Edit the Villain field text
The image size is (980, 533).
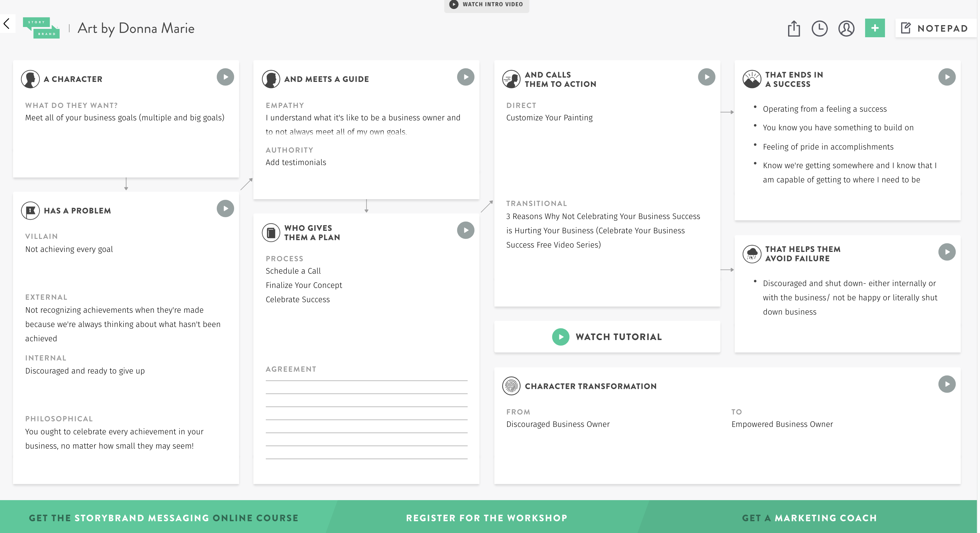(69, 249)
